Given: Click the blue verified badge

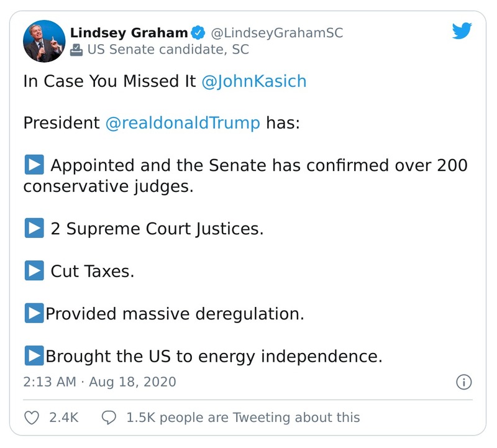Looking at the screenshot, I should (x=198, y=33).
